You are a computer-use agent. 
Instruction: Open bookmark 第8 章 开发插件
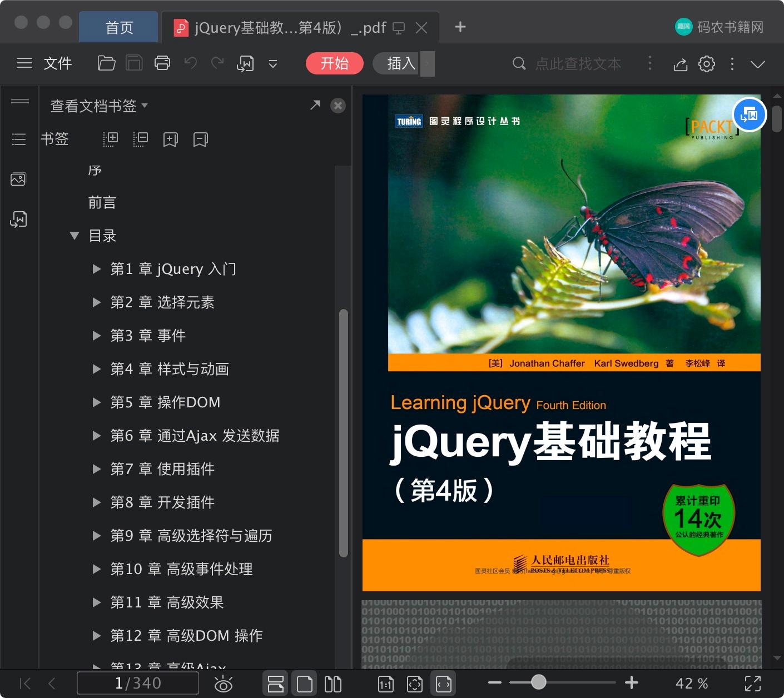pyautogui.click(x=162, y=502)
